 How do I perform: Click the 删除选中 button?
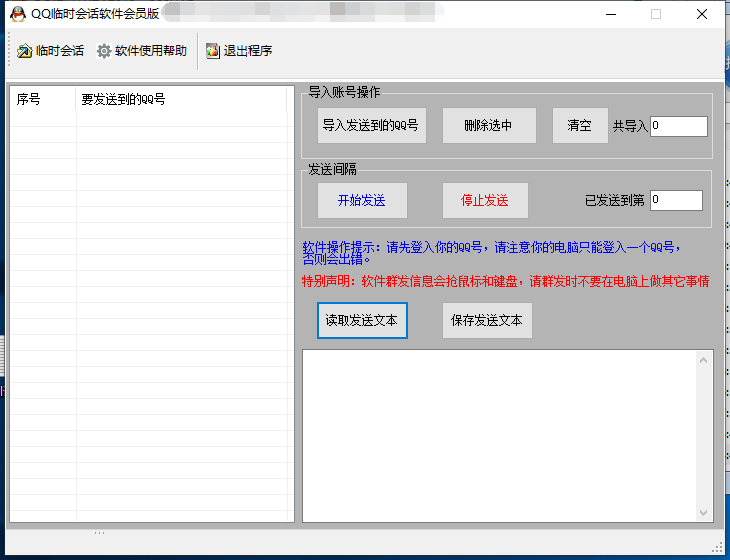pyautogui.click(x=489, y=125)
